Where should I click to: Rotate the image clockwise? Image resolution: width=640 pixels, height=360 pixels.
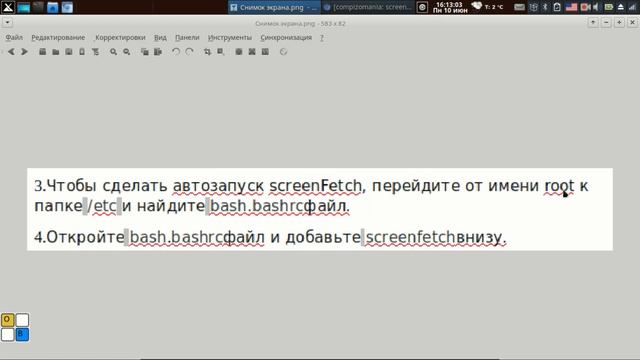pyautogui.click(x=189, y=52)
